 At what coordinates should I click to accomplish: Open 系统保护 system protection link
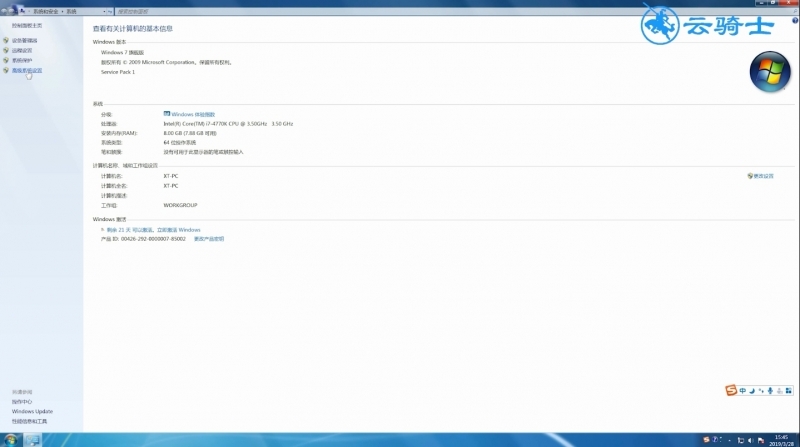(22, 60)
